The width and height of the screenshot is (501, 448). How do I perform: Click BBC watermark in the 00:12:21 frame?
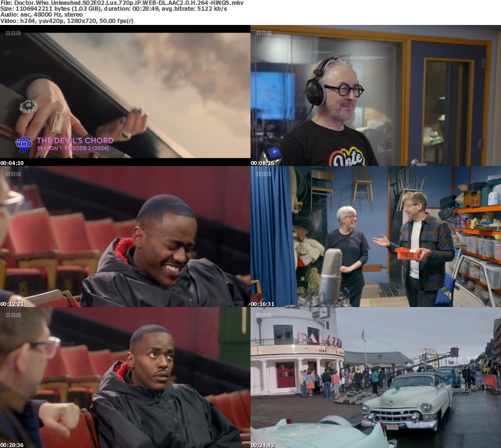click(13, 174)
